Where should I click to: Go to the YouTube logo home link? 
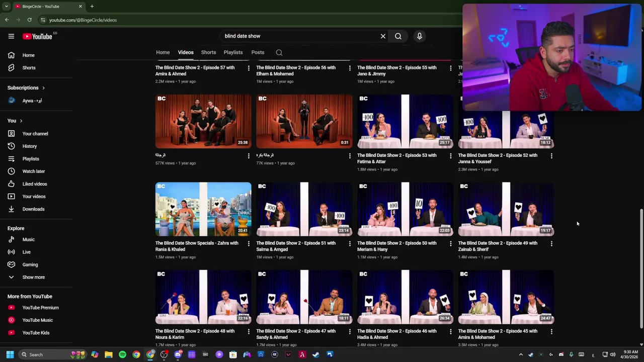point(37,36)
